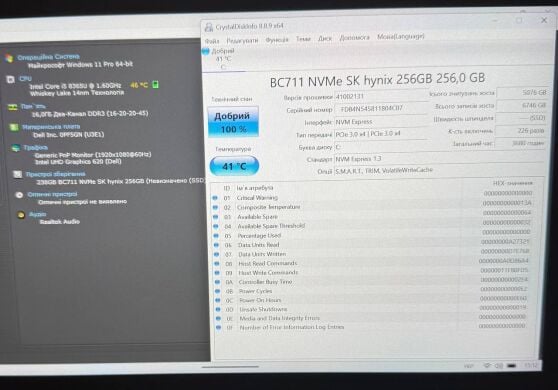Click the status dot for Controller Busy Time
The width and height of the screenshot is (558, 390).
[218, 282]
